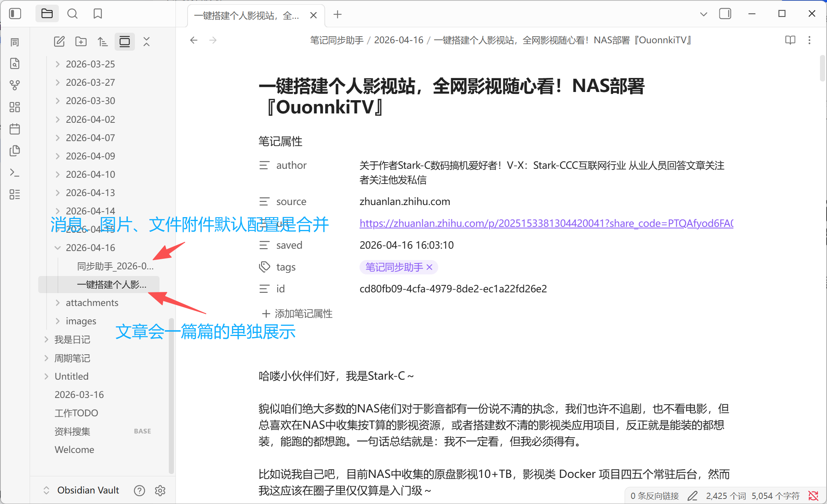
Task: Open the note's more options menu
Action: coord(809,40)
